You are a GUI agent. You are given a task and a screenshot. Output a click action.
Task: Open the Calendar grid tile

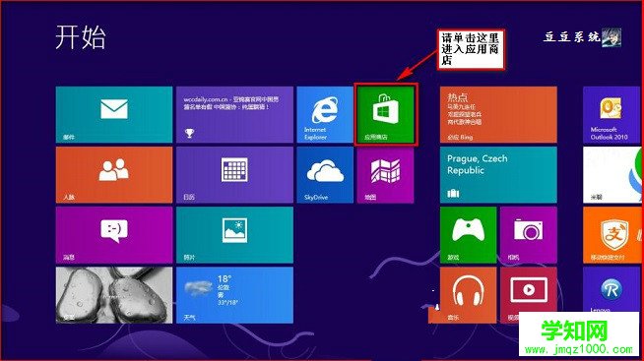click(234, 175)
